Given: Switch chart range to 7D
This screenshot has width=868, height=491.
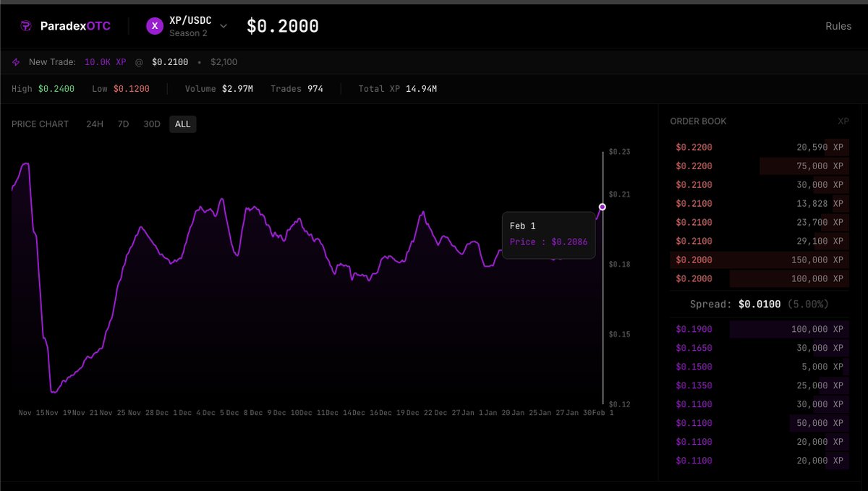Looking at the screenshot, I should pyautogui.click(x=124, y=124).
